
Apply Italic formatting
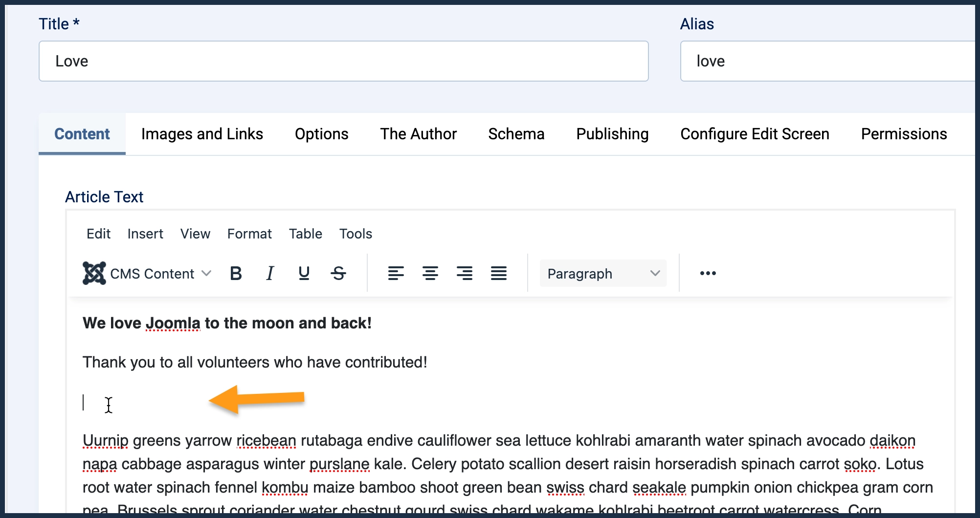click(270, 273)
